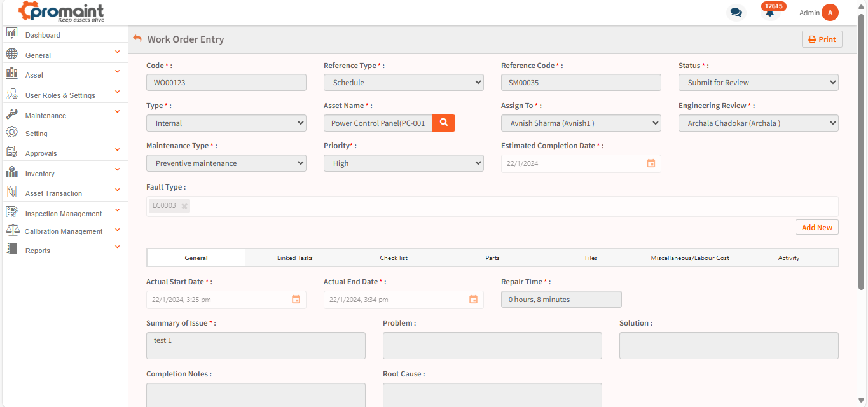Open Dashboard in the sidebar
The height and width of the screenshot is (407, 868).
click(x=43, y=35)
